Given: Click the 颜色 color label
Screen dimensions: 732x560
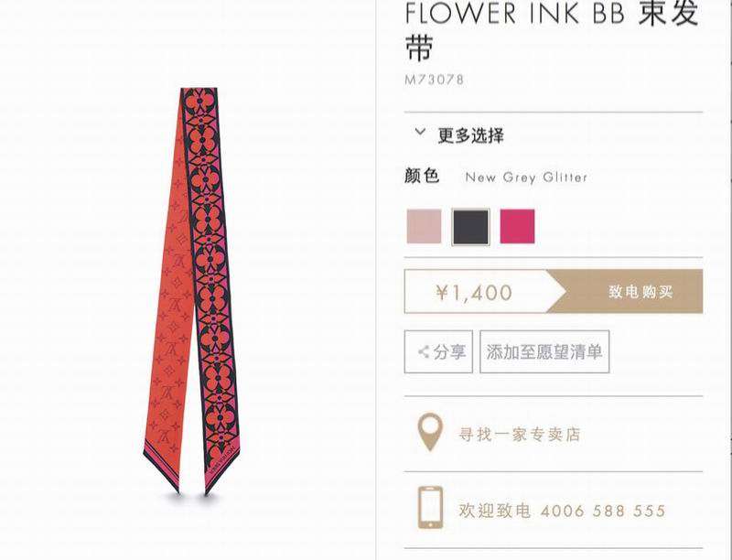Looking at the screenshot, I should point(422,176).
